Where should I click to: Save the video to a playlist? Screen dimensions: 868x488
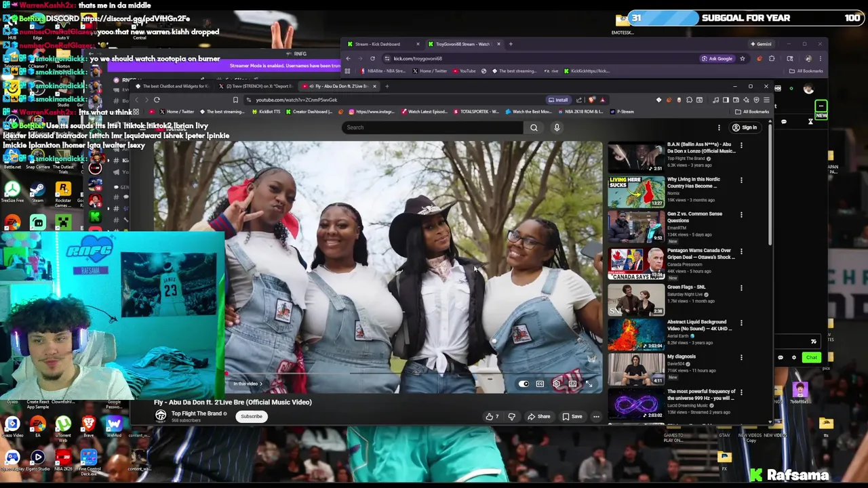point(572,417)
